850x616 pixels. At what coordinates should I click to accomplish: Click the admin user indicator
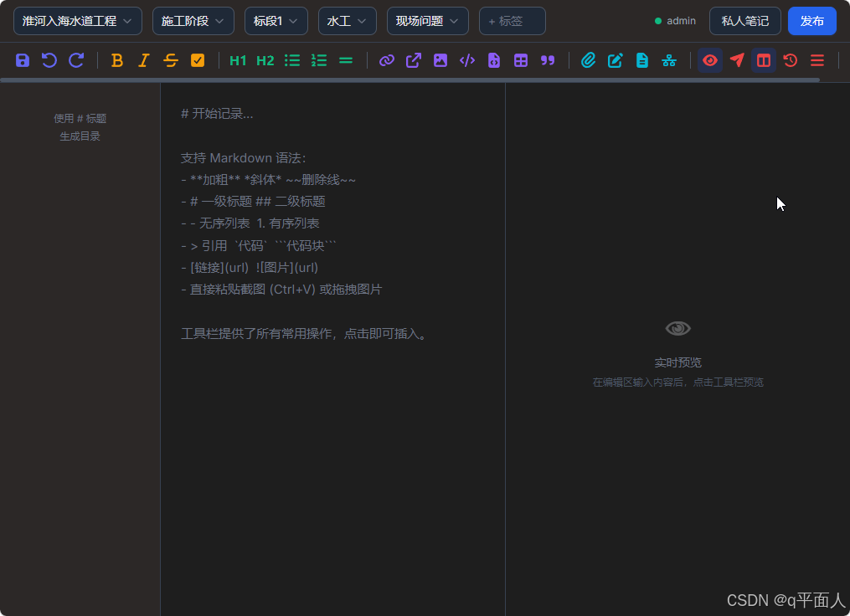click(x=675, y=21)
